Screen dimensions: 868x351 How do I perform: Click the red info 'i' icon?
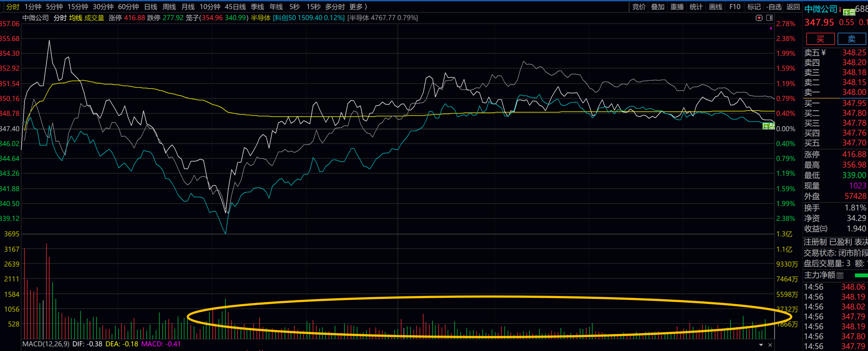(x=840, y=10)
